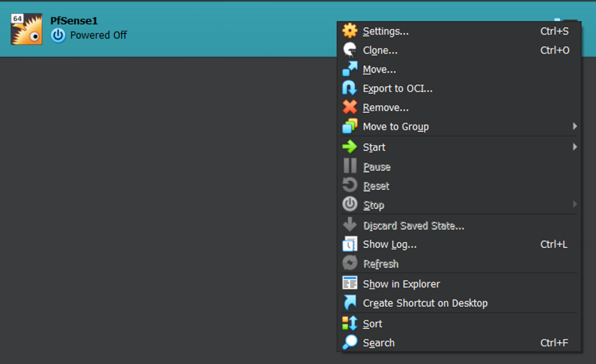Click the Pause bars icon
The image size is (596, 364).
349,166
